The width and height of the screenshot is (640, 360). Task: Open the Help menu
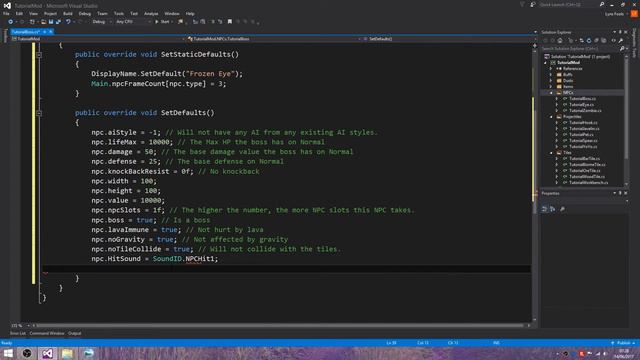[190, 13]
